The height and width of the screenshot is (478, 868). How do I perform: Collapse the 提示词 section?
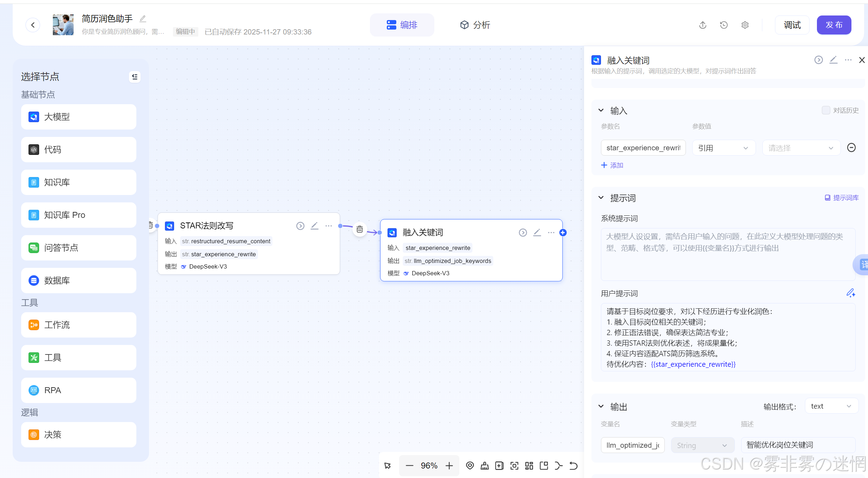coord(601,198)
